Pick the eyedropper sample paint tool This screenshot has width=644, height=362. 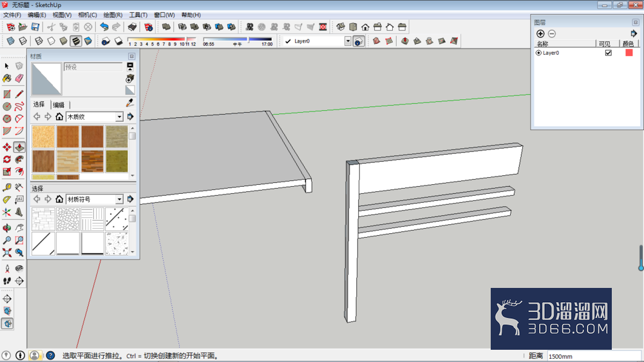point(130,103)
